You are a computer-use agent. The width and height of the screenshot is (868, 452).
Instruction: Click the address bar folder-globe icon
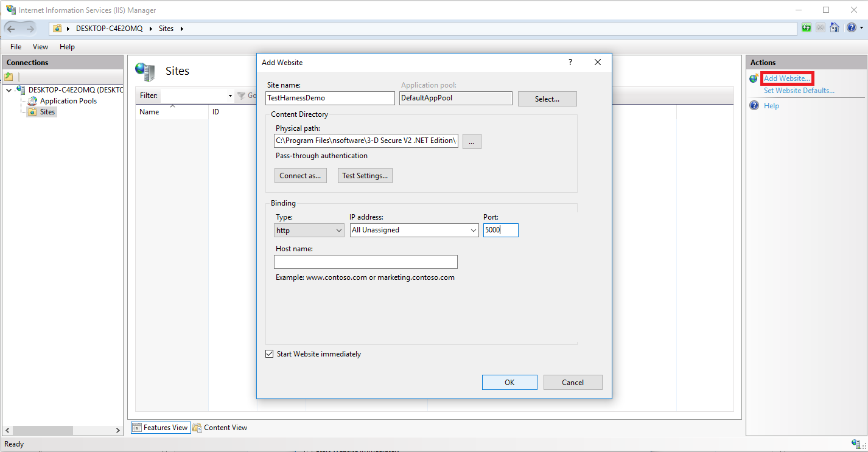click(57, 29)
